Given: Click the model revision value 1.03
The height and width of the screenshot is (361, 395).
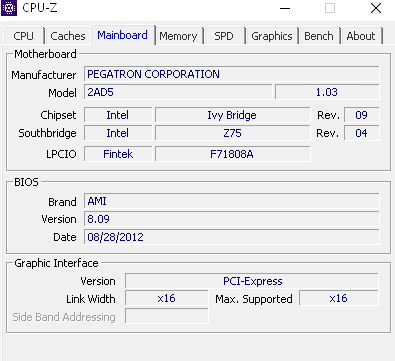Looking at the screenshot, I should 327,92.
